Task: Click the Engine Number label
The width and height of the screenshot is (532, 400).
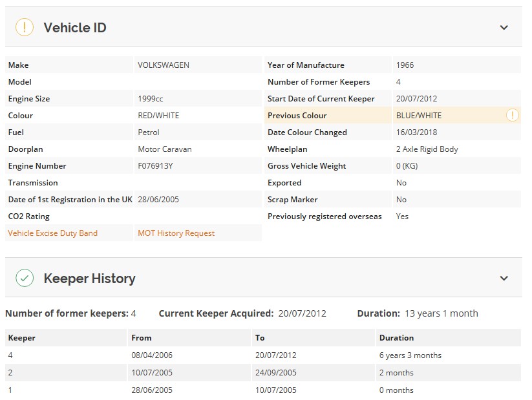Action: pyautogui.click(x=37, y=166)
